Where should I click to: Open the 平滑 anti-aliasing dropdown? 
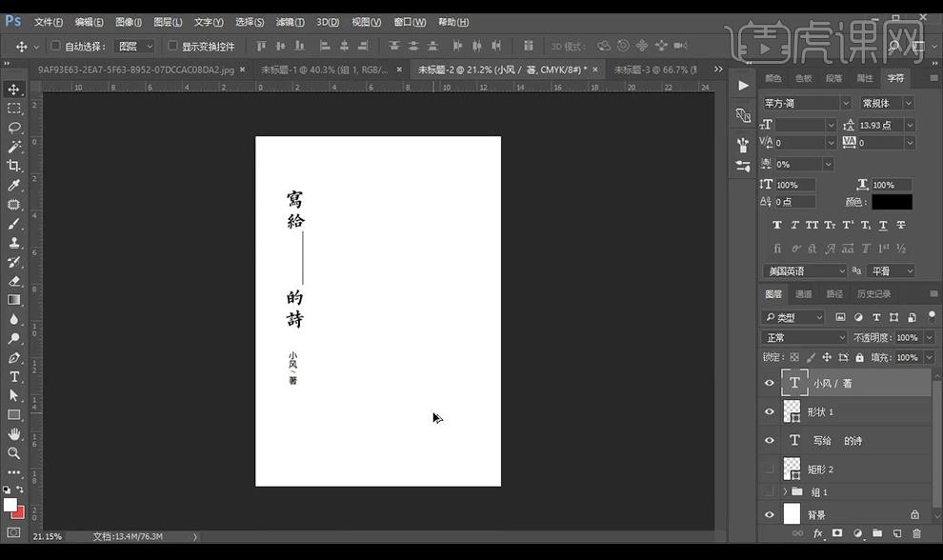tap(891, 271)
